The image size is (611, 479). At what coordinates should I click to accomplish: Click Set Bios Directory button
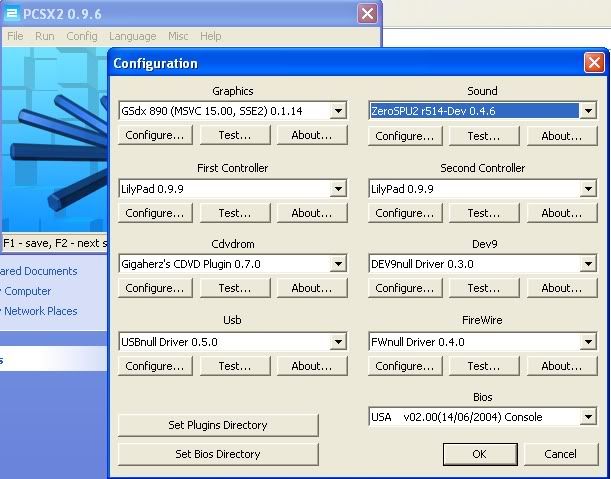point(218,454)
